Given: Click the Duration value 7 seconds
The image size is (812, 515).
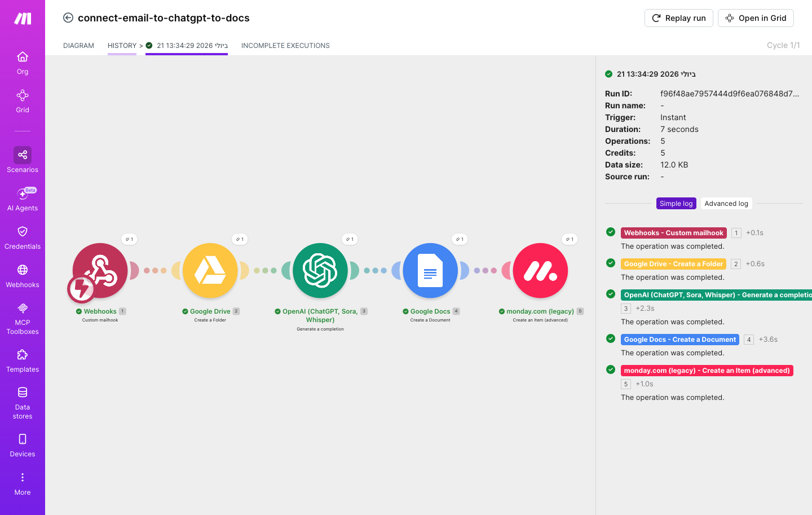Looking at the screenshot, I should pos(679,129).
